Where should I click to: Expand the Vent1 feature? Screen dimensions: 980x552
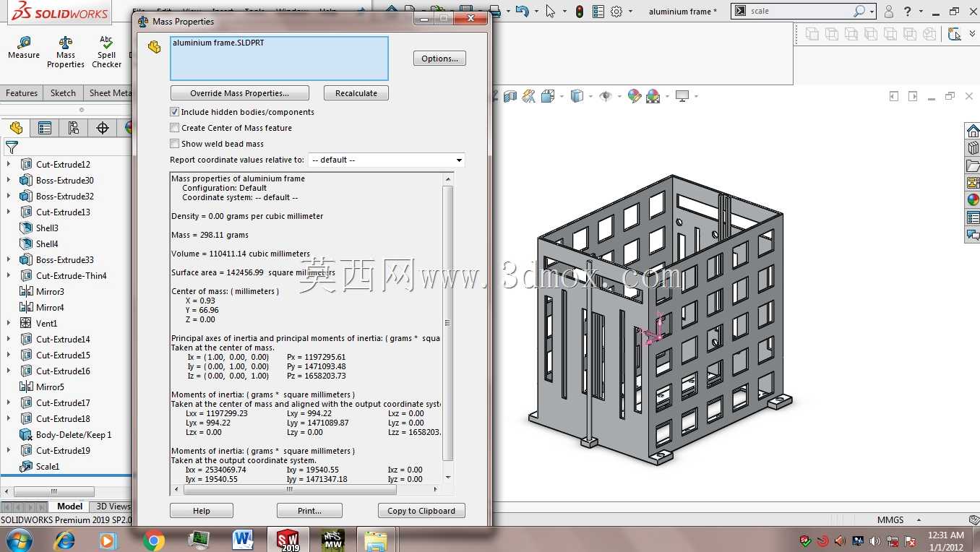9,323
